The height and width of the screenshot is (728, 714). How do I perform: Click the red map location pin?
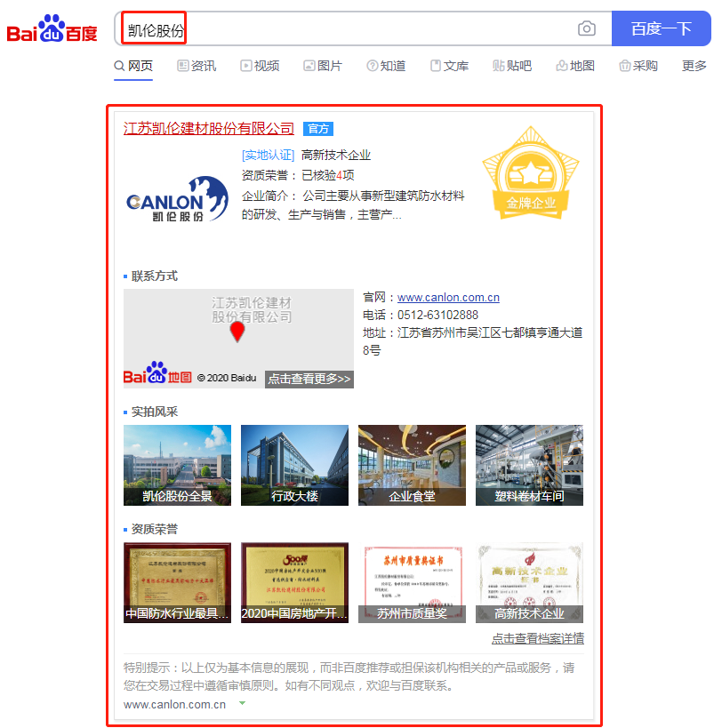click(237, 332)
